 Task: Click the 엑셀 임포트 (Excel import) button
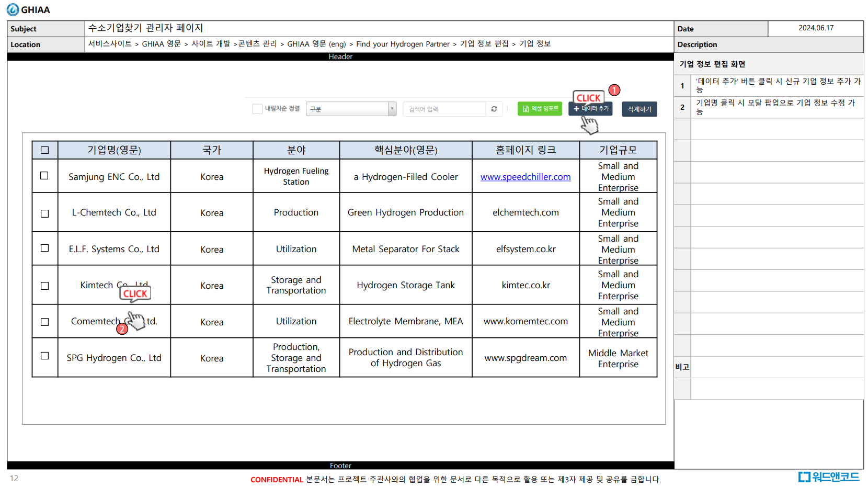540,109
